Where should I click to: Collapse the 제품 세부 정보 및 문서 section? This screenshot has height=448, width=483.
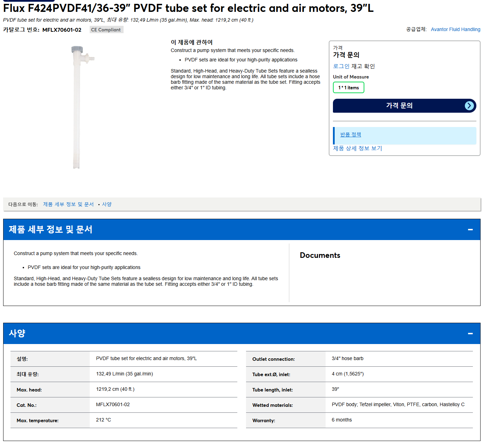click(x=470, y=230)
